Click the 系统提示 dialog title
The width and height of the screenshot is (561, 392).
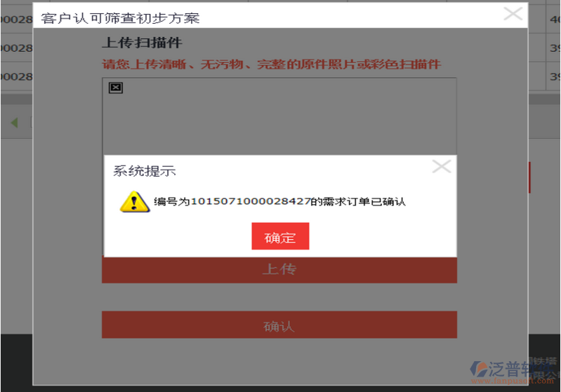(x=145, y=171)
